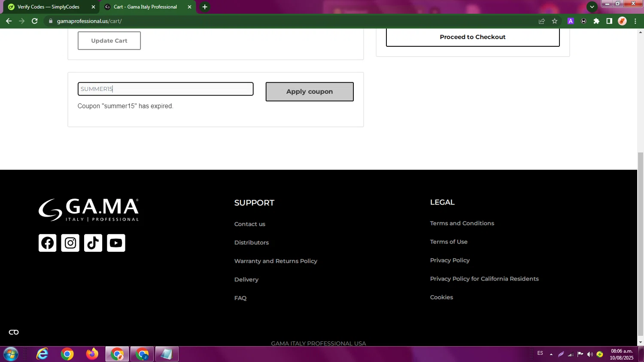Screen dimensions: 644x362
Task: Open the tab search dropdown arrow
Action: [592, 7]
